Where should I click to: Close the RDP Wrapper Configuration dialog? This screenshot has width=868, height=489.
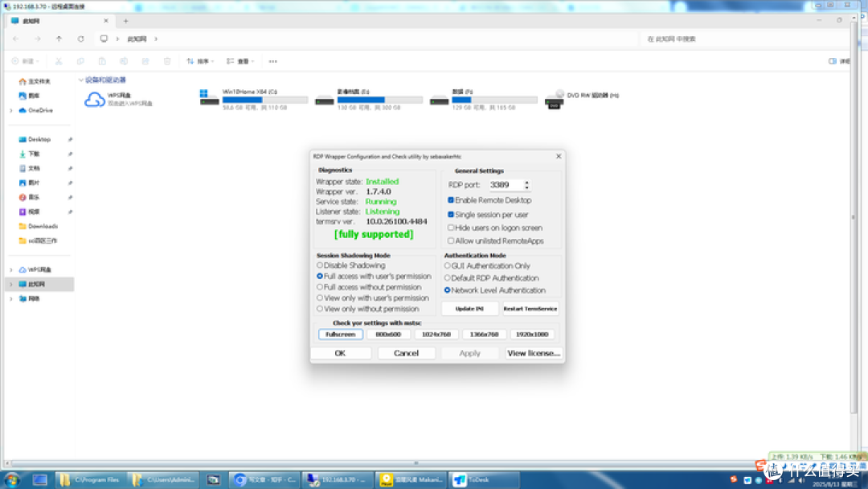pyautogui.click(x=558, y=156)
